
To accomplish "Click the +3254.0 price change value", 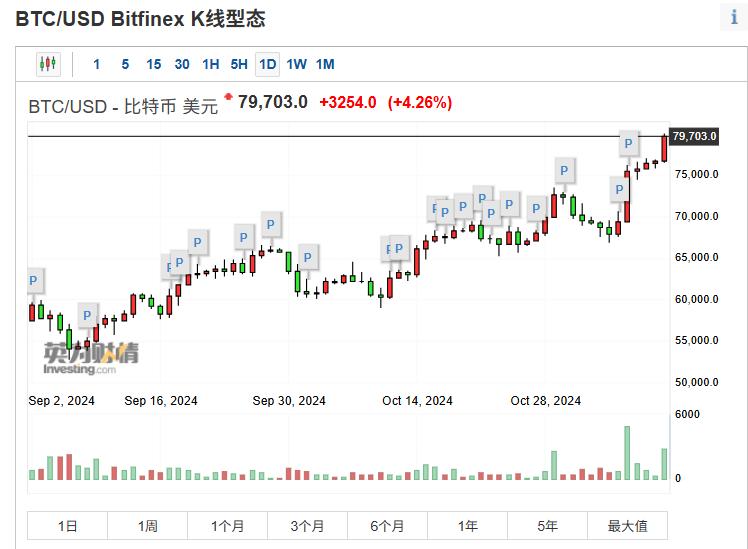I will coord(348,102).
